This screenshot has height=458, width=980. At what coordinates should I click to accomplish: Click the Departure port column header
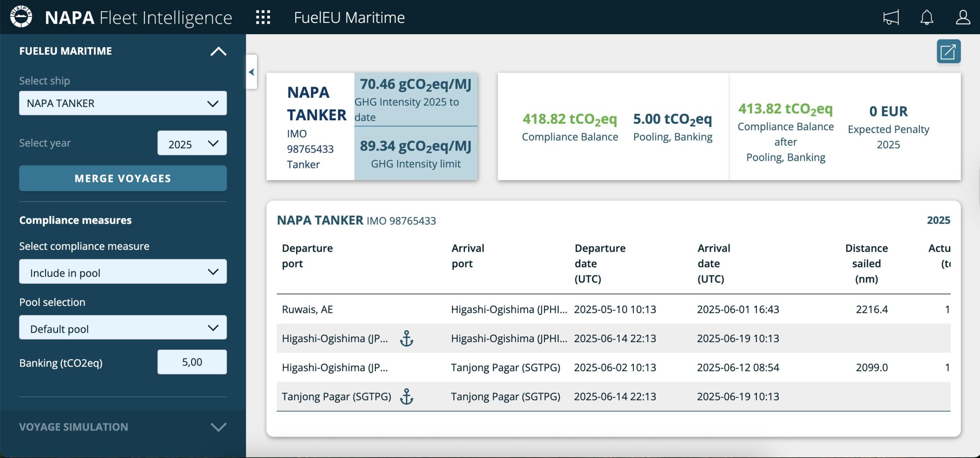(x=307, y=256)
